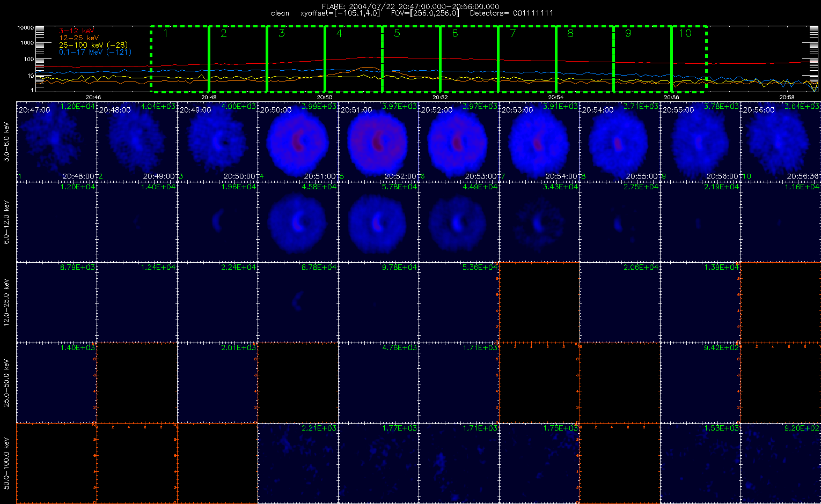Open the 6.0-12.0 keV image labeled 5.78E+04
The image size is (821, 504).
coord(379,221)
